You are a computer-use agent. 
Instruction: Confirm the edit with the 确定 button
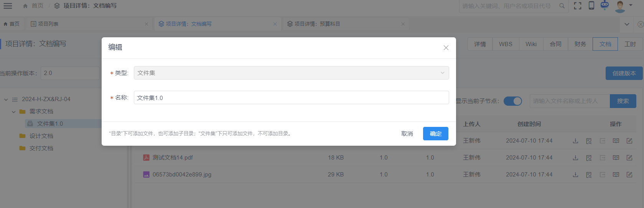(436, 134)
